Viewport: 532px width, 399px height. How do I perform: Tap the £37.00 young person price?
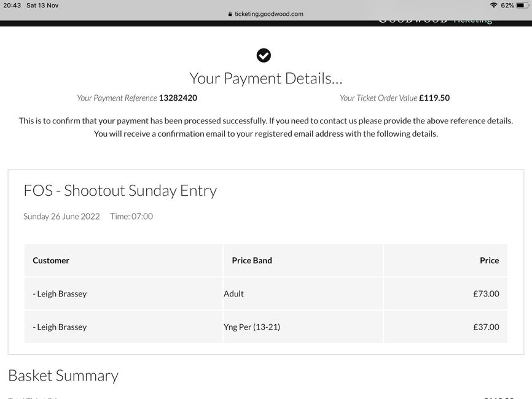pyautogui.click(x=486, y=327)
